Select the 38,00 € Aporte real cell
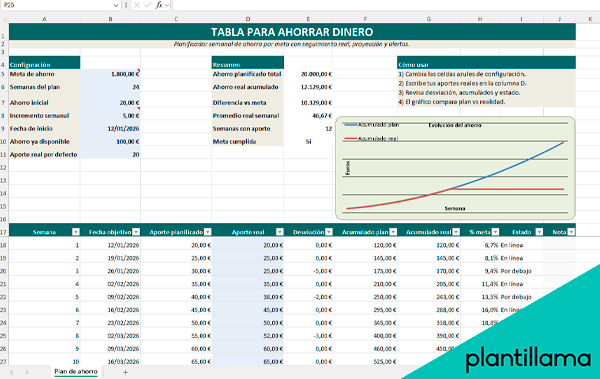The height and width of the screenshot is (379, 600). click(x=248, y=297)
